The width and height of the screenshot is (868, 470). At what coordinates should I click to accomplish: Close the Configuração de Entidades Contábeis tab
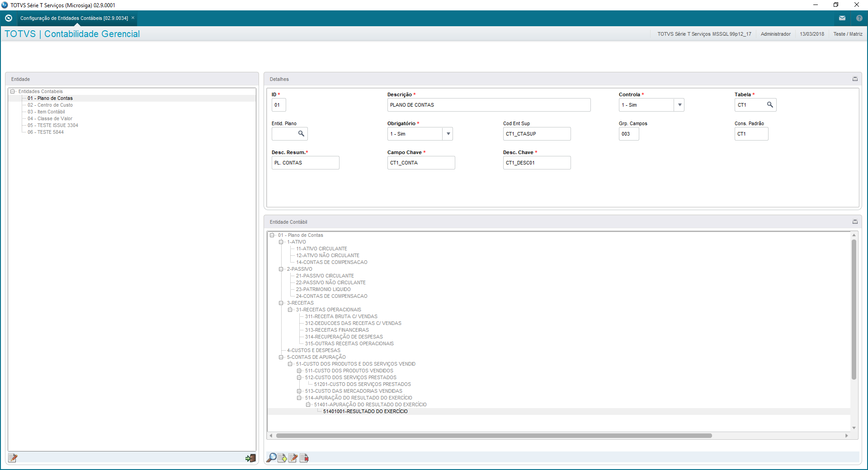pos(133,18)
